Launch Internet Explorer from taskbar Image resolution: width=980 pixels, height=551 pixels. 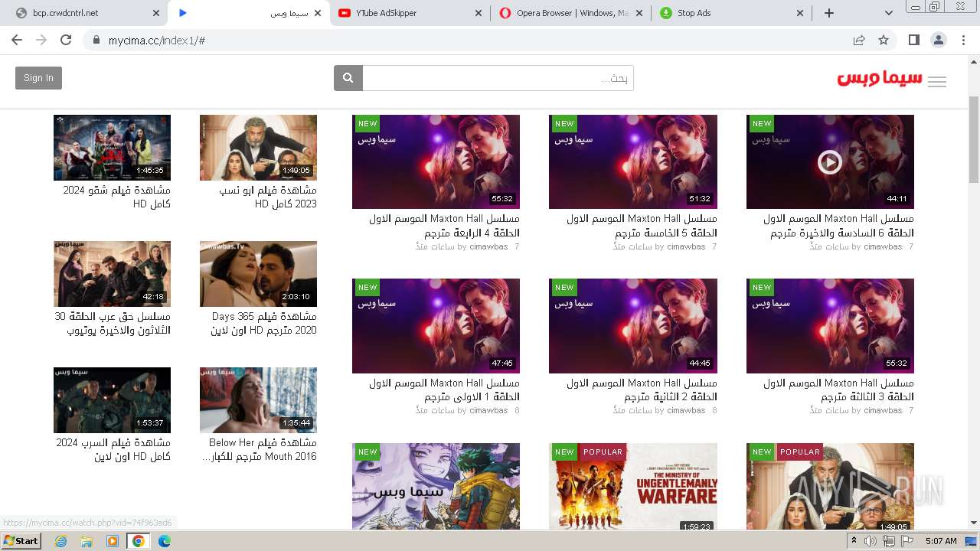click(x=60, y=541)
